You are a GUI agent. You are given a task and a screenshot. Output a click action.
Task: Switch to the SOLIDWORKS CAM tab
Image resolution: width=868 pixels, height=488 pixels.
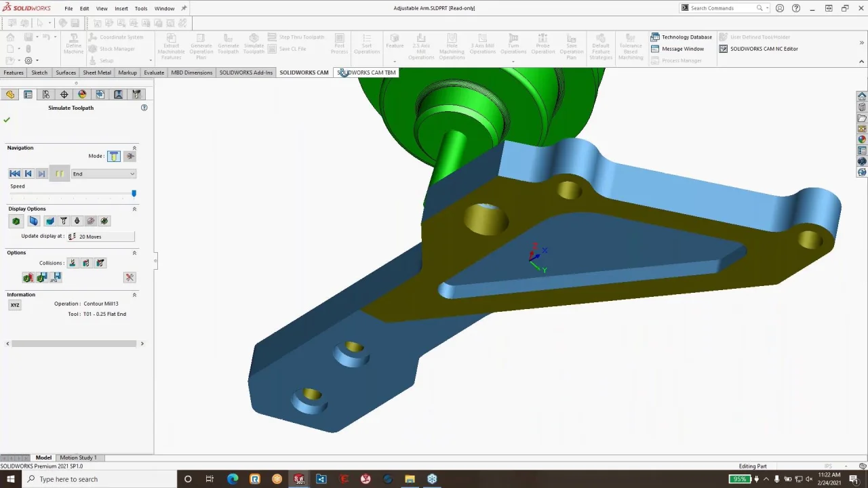[303, 73]
